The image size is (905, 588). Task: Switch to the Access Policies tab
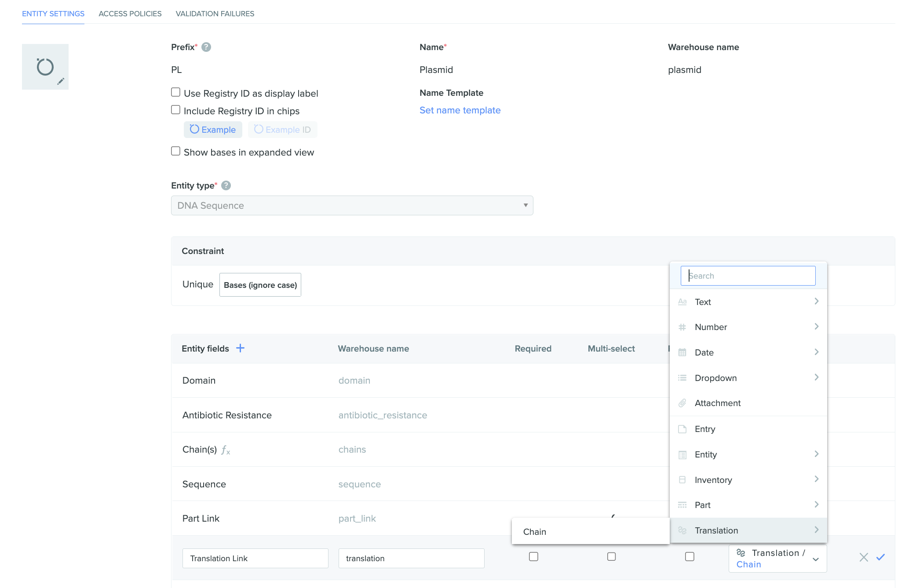click(x=130, y=14)
